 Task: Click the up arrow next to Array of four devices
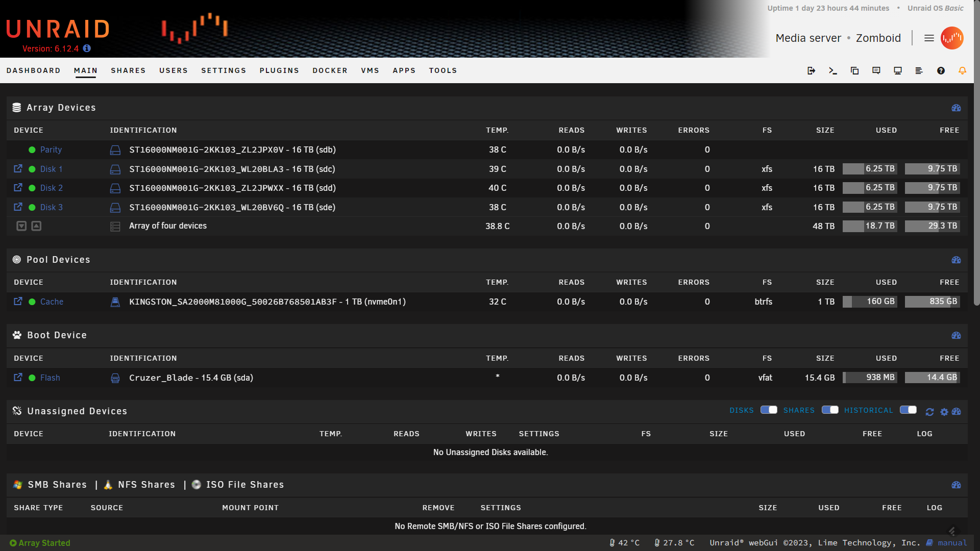click(36, 226)
